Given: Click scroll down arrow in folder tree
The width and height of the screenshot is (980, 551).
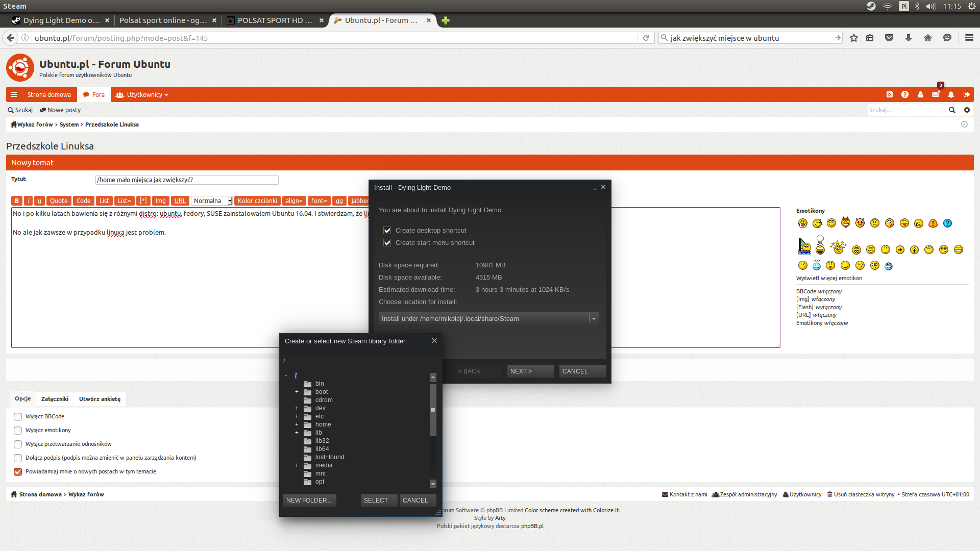Looking at the screenshot, I should tap(433, 484).
